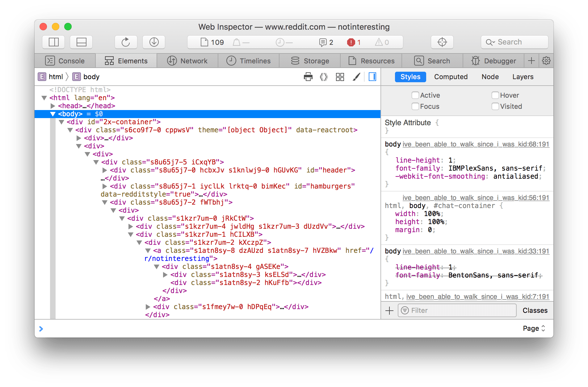Viewport: 588px width, 387px height.
Task: Open the Resources tab
Action: coord(371,61)
